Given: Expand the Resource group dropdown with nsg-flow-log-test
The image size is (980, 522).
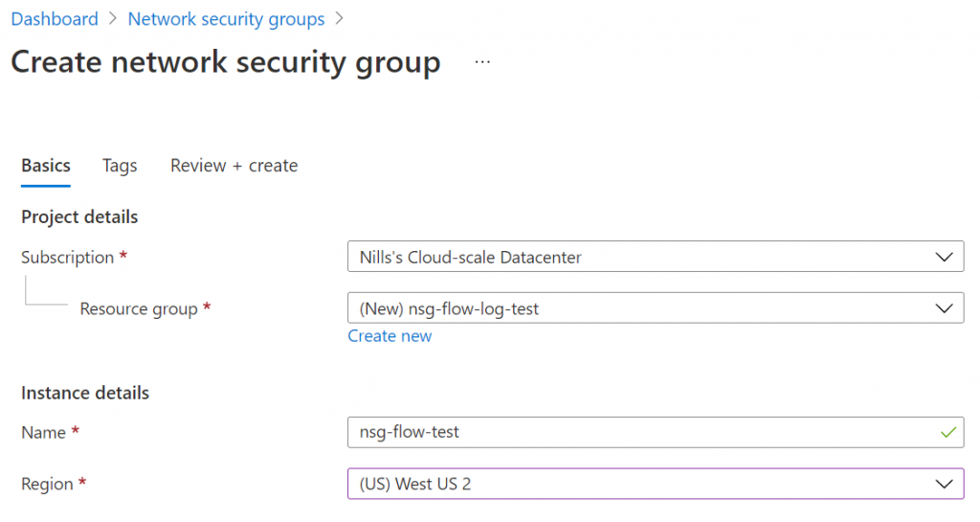Looking at the screenshot, I should [641, 308].
